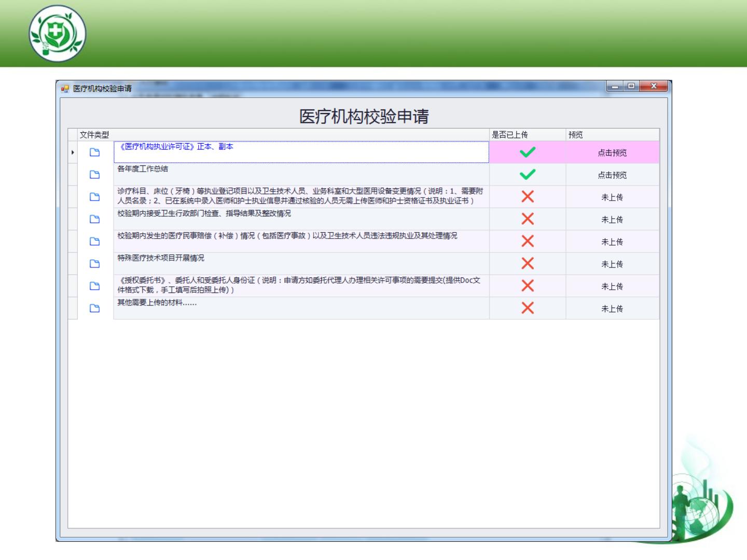The height and width of the screenshot is (560, 747).
Task: Click the health emblem logo in banner
Action: pos(57,34)
